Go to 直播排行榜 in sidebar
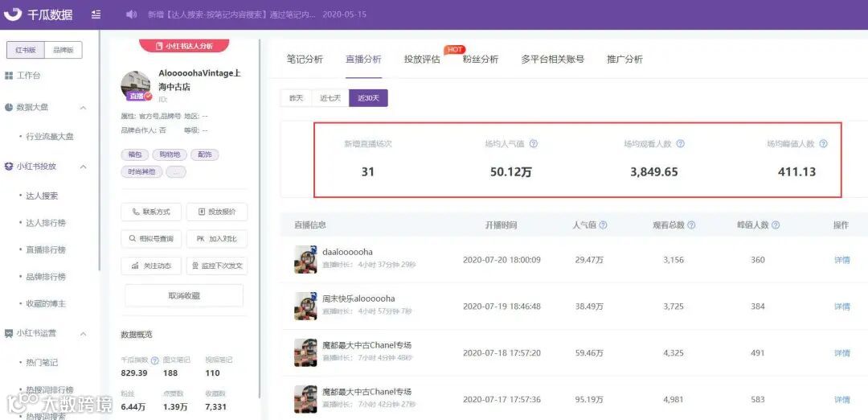This screenshot has width=868, height=420. tap(46, 250)
